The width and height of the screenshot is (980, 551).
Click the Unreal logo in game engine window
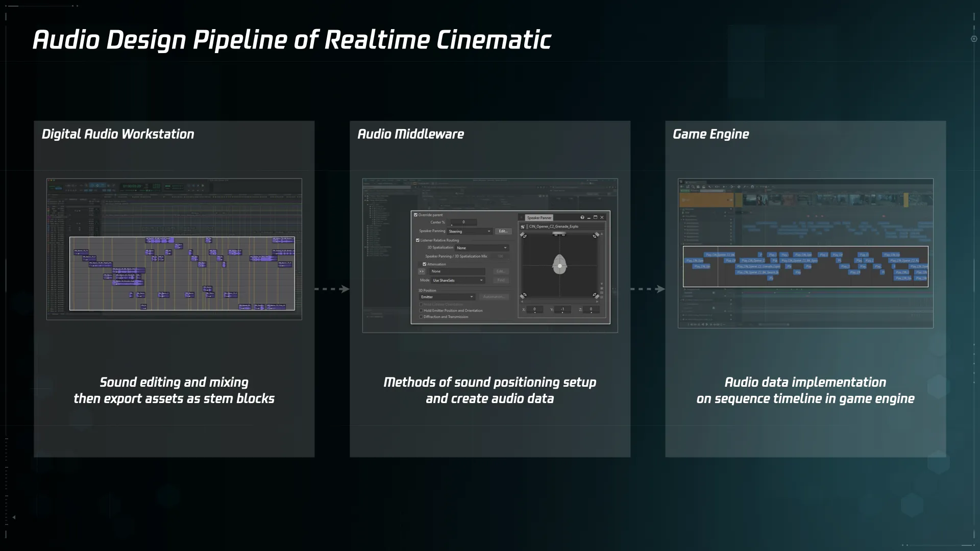tap(681, 181)
